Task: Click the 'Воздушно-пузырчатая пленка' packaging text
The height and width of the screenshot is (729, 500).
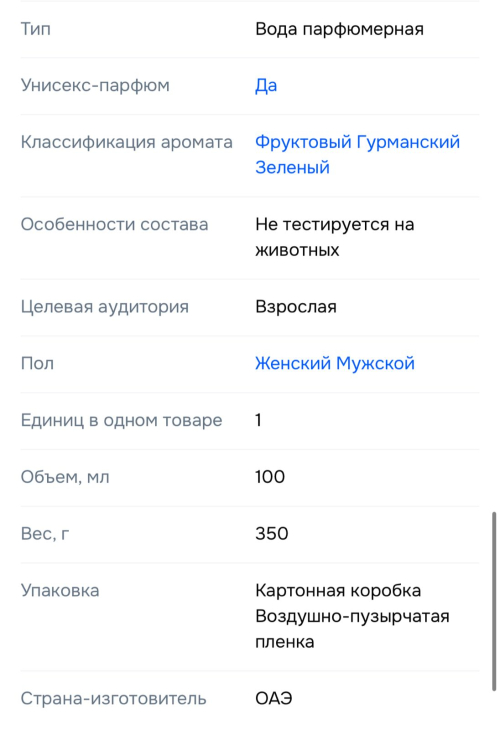Action: pos(352,629)
